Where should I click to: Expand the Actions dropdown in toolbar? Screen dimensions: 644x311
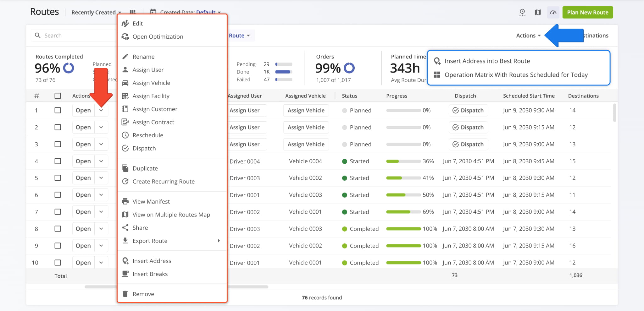[x=528, y=35]
